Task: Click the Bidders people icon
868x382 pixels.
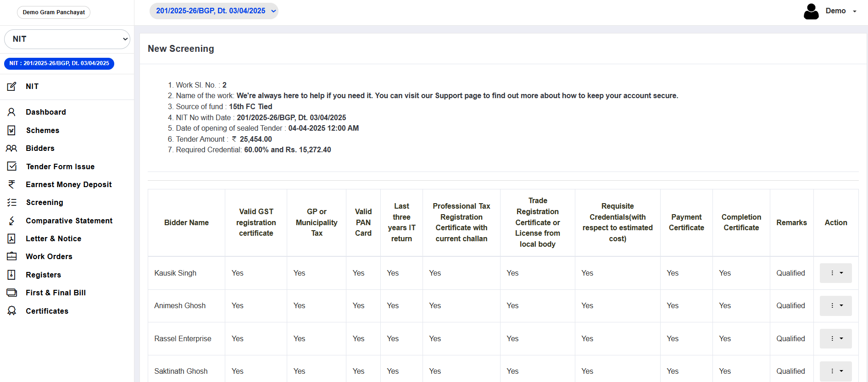Action: (11, 148)
